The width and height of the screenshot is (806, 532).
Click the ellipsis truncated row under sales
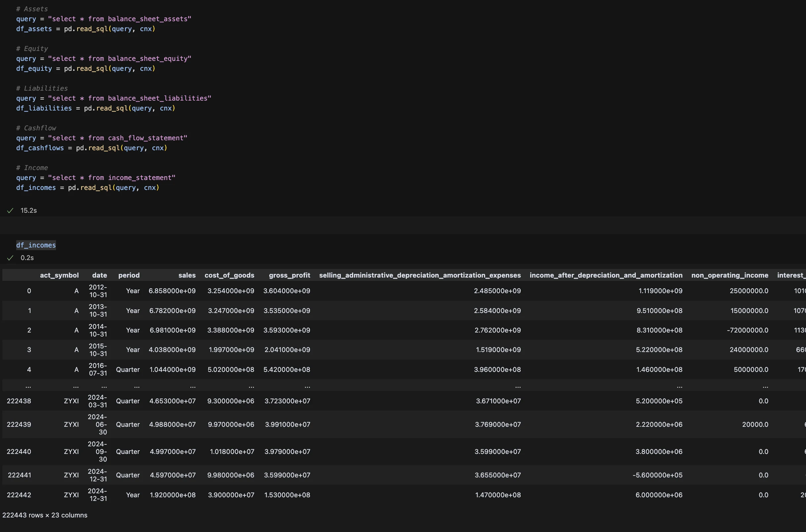tap(192, 386)
